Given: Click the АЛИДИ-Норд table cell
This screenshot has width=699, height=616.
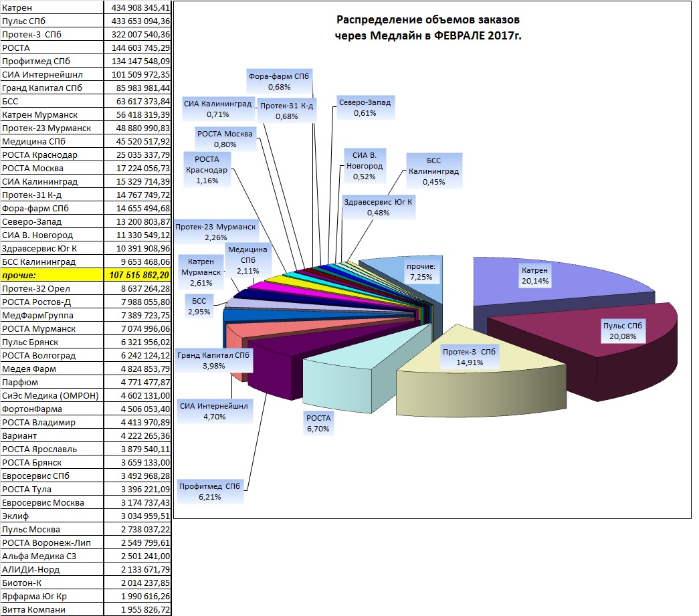Looking at the screenshot, I should (52, 569).
